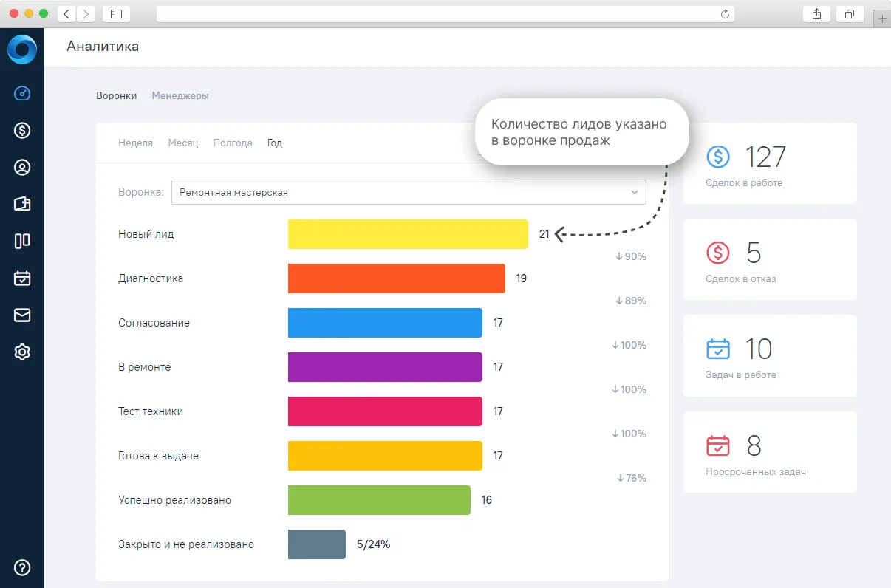Click the В ремонте stage label
This screenshot has height=588, width=891.
pos(144,367)
